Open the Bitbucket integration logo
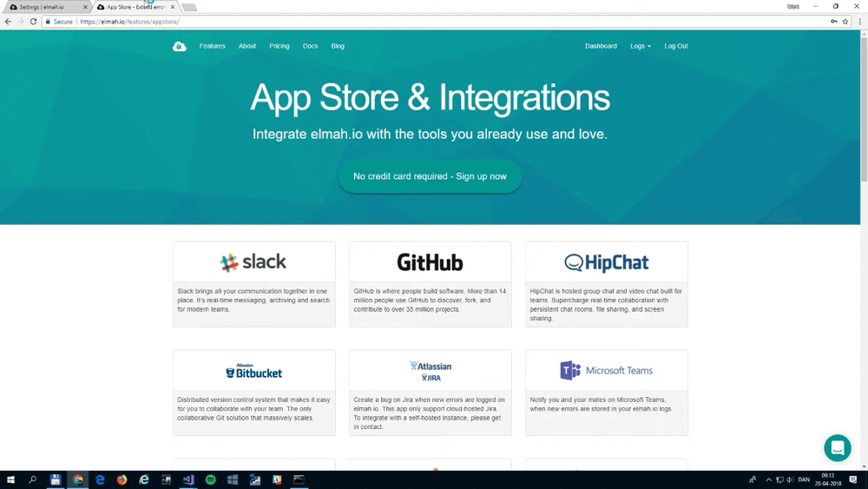 (x=253, y=371)
